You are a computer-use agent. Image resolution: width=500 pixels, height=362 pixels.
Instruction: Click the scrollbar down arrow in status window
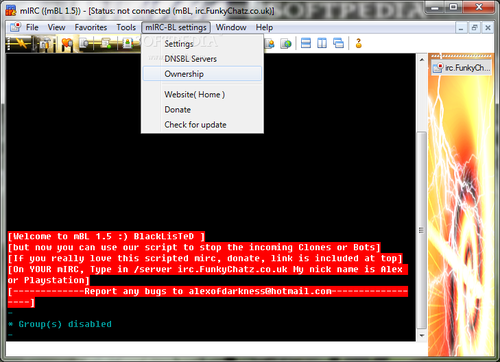[x=422, y=335]
